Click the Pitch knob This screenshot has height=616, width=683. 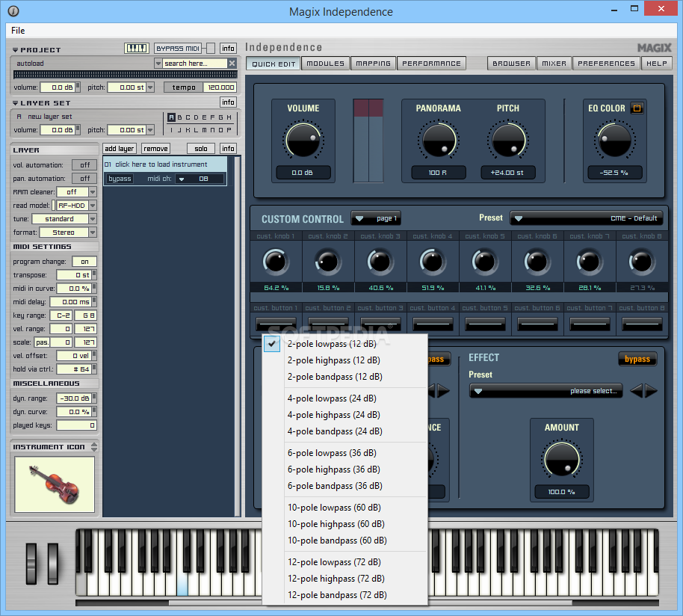pos(508,141)
